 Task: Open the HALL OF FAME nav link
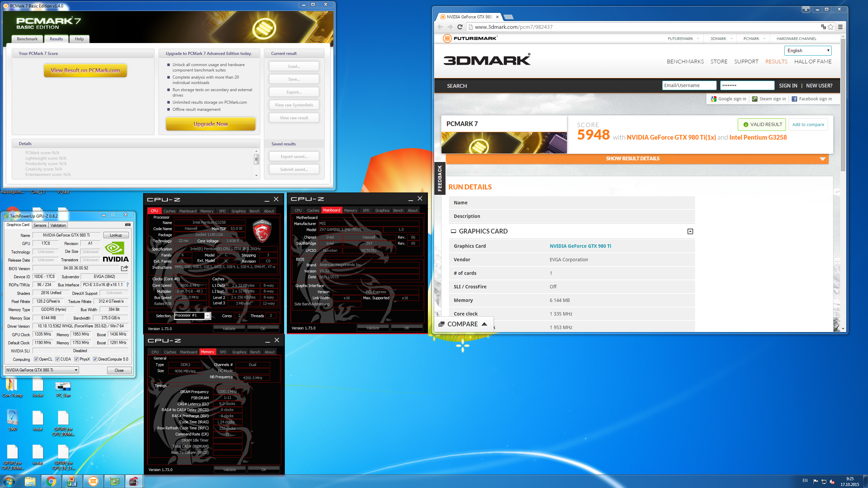click(x=813, y=62)
